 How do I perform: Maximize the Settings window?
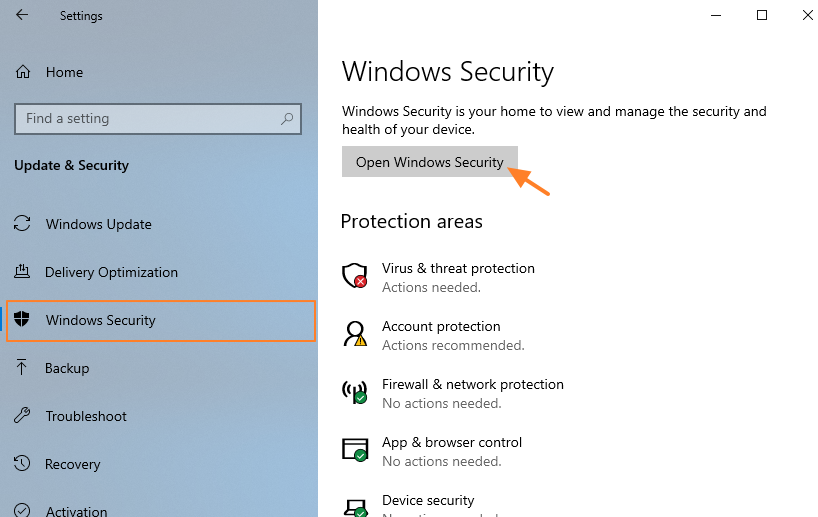pyautogui.click(x=762, y=15)
